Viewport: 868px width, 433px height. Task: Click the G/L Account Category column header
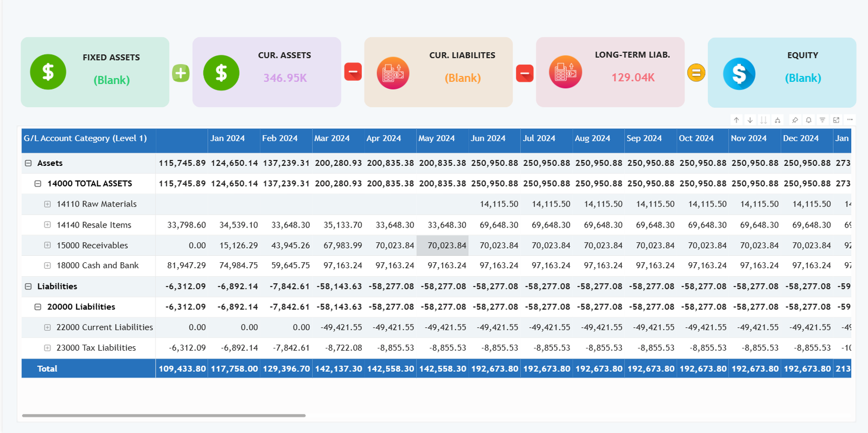point(85,139)
